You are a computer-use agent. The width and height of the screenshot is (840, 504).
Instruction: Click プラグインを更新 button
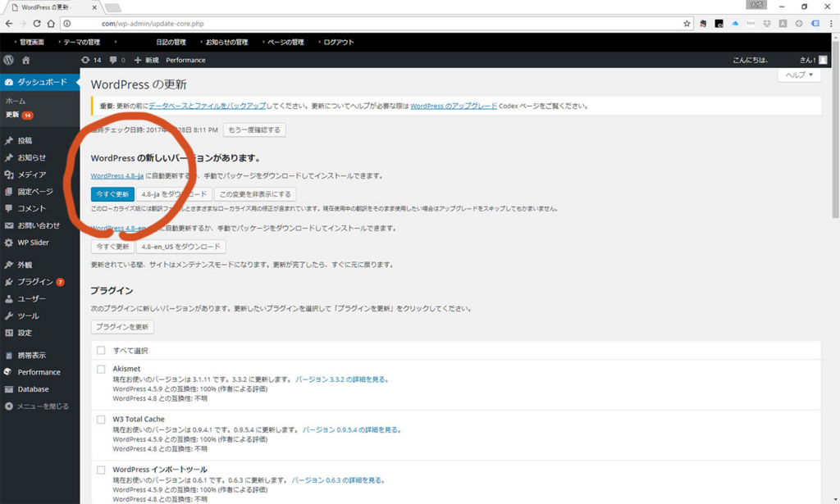click(122, 327)
